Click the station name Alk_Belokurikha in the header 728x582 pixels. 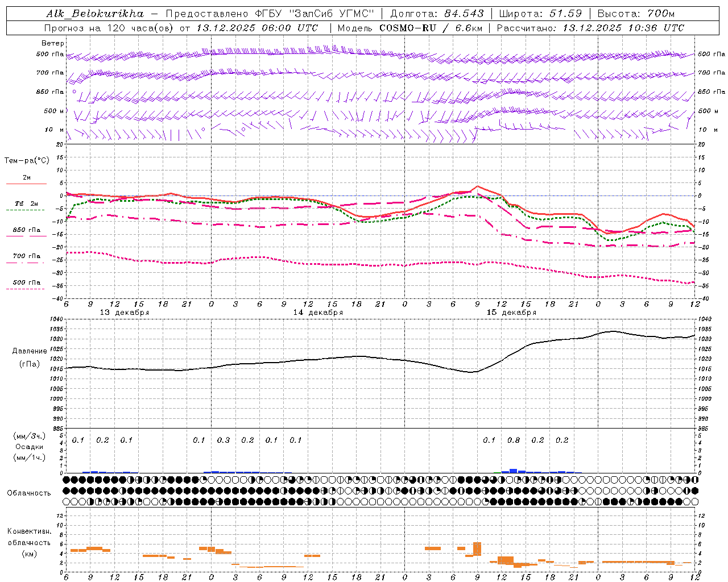coord(95,14)
